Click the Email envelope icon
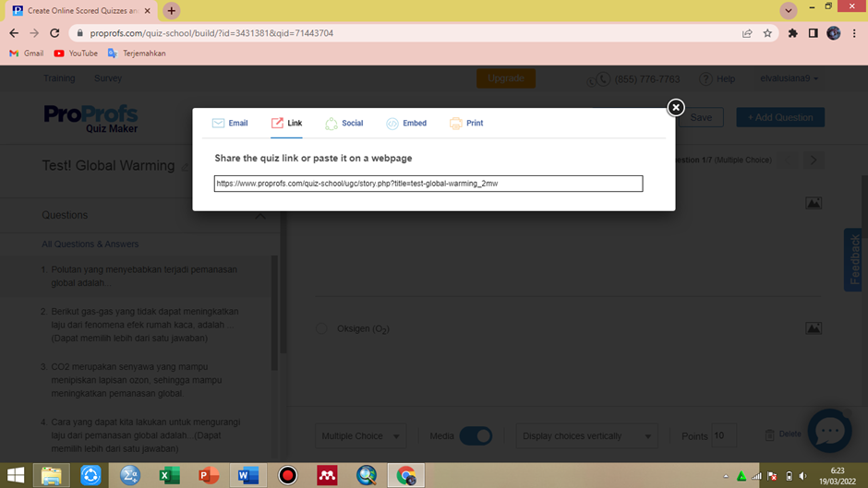Viewport: 868px width, 488px height. [x=218, y=123]
